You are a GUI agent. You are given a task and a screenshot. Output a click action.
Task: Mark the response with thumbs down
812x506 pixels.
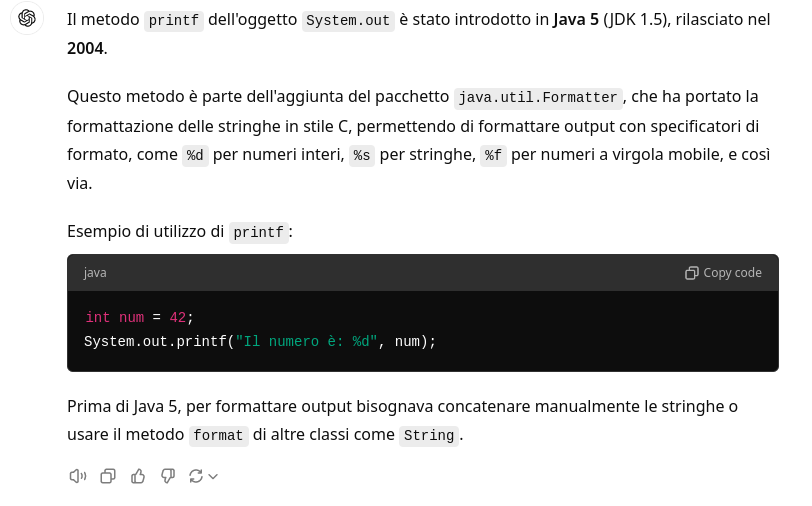click(168, 476)
